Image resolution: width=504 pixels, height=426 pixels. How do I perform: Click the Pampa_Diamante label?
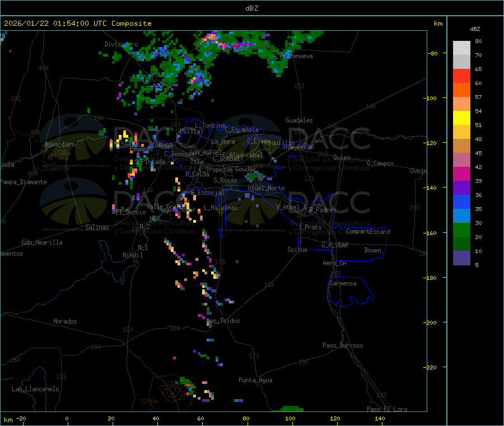(24, 182)
